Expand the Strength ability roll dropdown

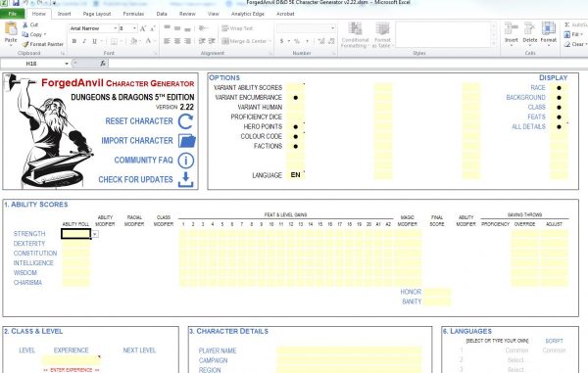pos(95,234)
